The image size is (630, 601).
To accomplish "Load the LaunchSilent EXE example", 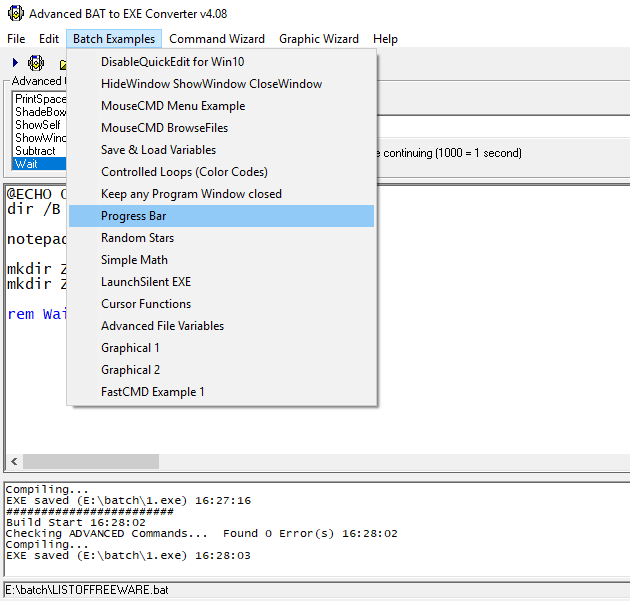I will pyautogui.click(x=221, y=282).
